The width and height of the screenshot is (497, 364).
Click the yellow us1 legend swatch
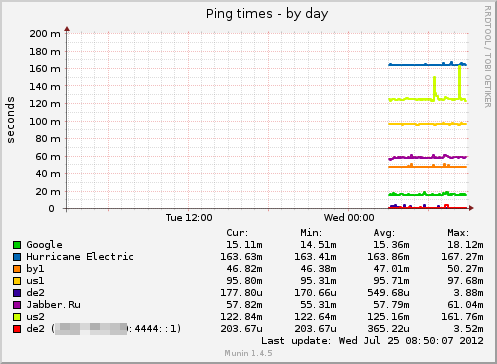(17, 281)
